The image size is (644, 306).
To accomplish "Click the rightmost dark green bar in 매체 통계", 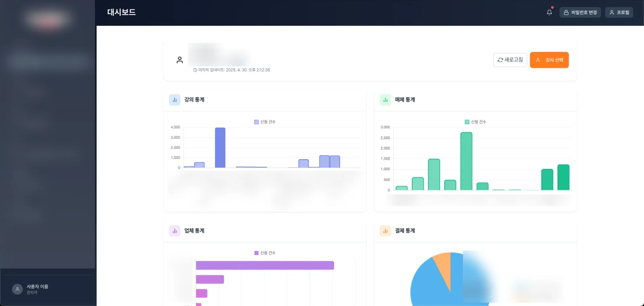I will (x=563, y=177).
